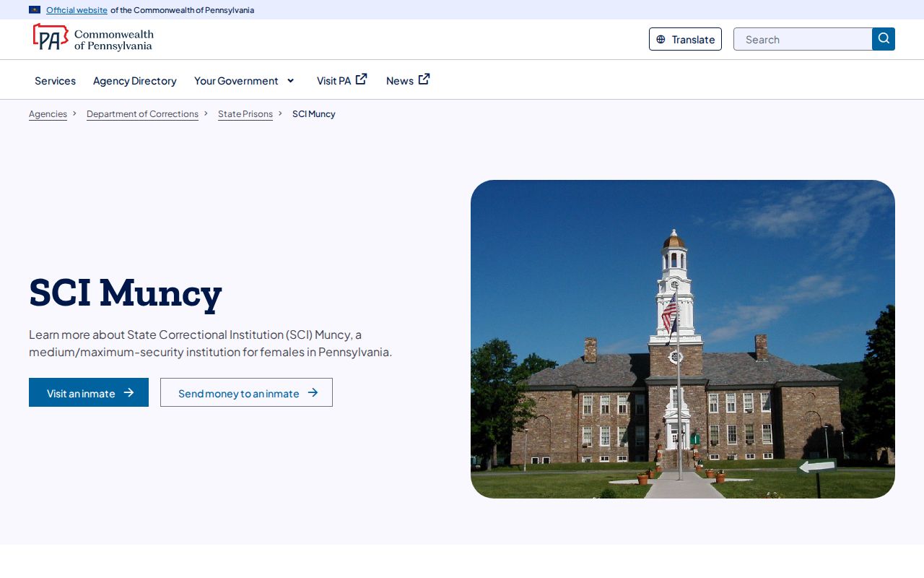Click the Visit an inmate button
Image resolution: width=924 pixels, height=578 pixels.
89,392
